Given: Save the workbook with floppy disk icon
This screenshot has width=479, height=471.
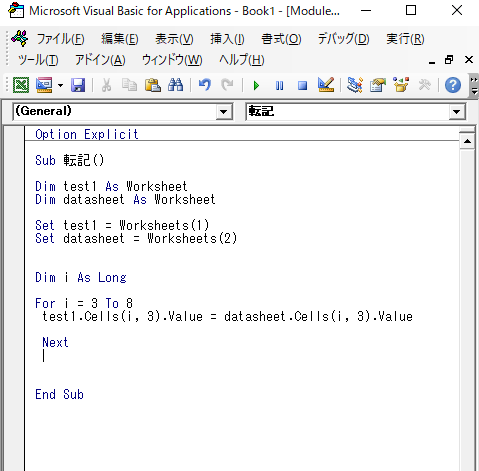Looking at the screenshot, I should (x=78, y=85).
